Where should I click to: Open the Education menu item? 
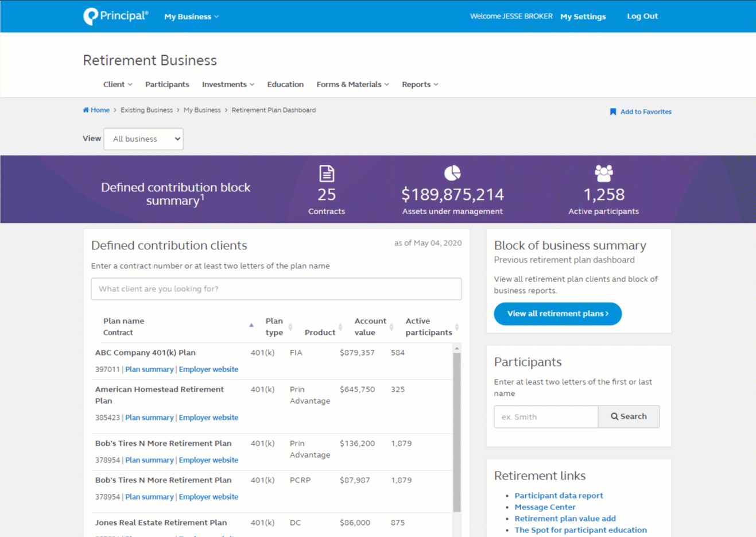[285, 84]
